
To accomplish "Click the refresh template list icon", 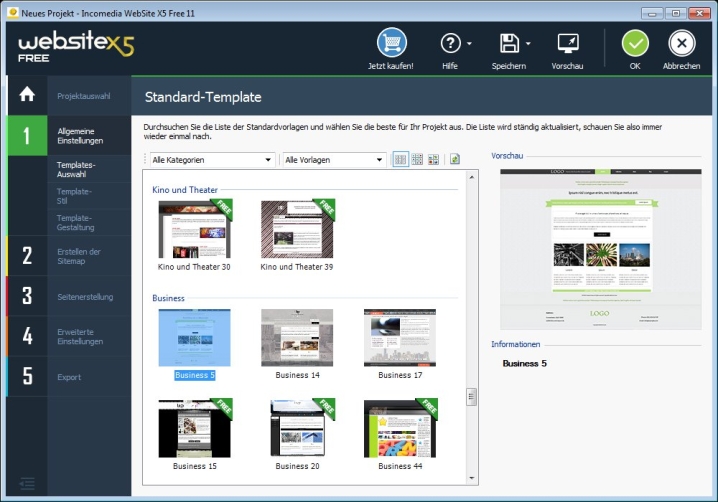I will point(455,159).
